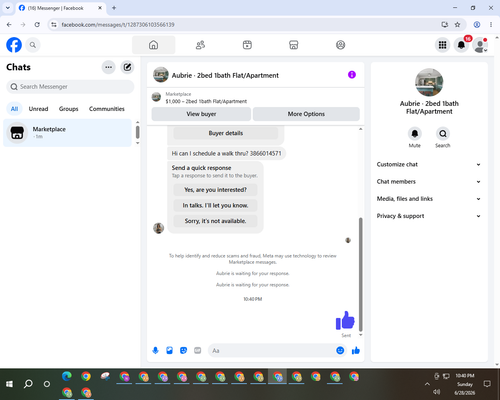
Task: Click the View buyer button
Action: click(x=201, y=114)
